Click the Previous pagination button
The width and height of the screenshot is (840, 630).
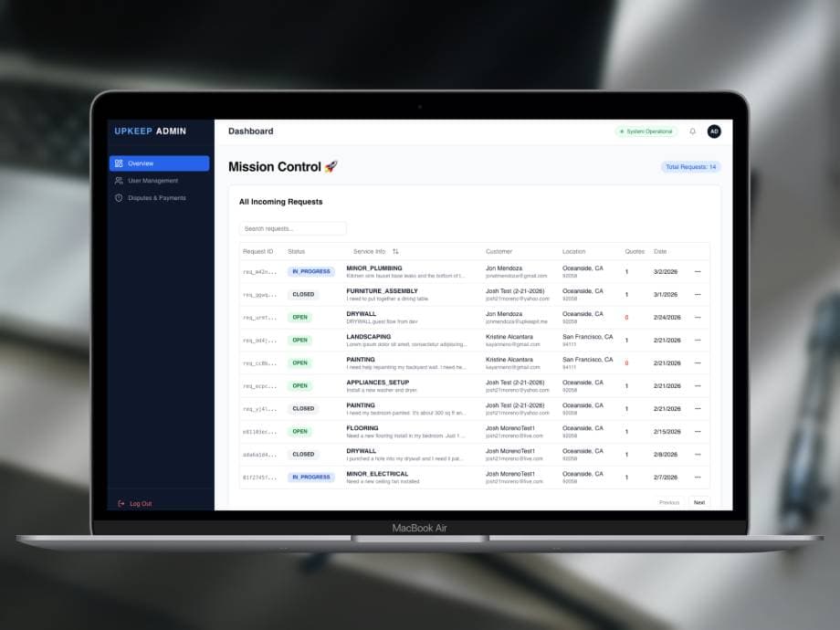(x=669, y=502)
